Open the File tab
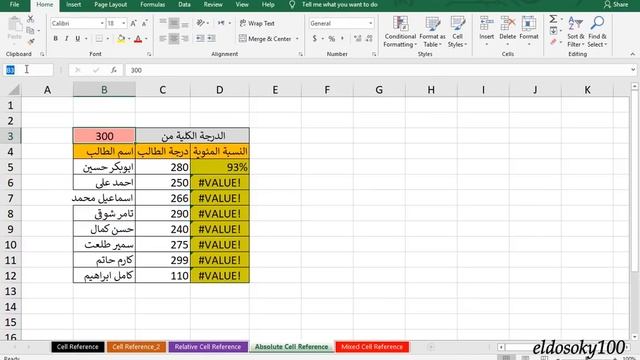Image resolution: width=640 pixels, height=360 pixels. pyautogui.click(x=15, y=4)
